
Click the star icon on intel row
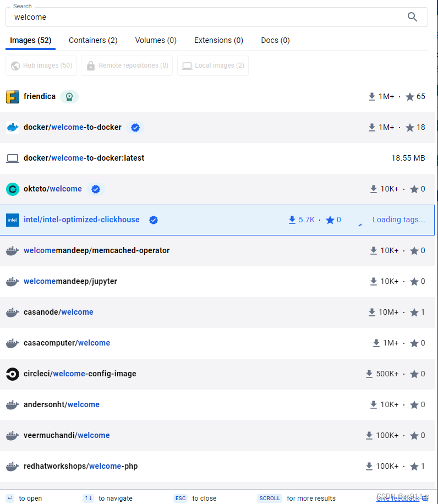tap(330, 220)
